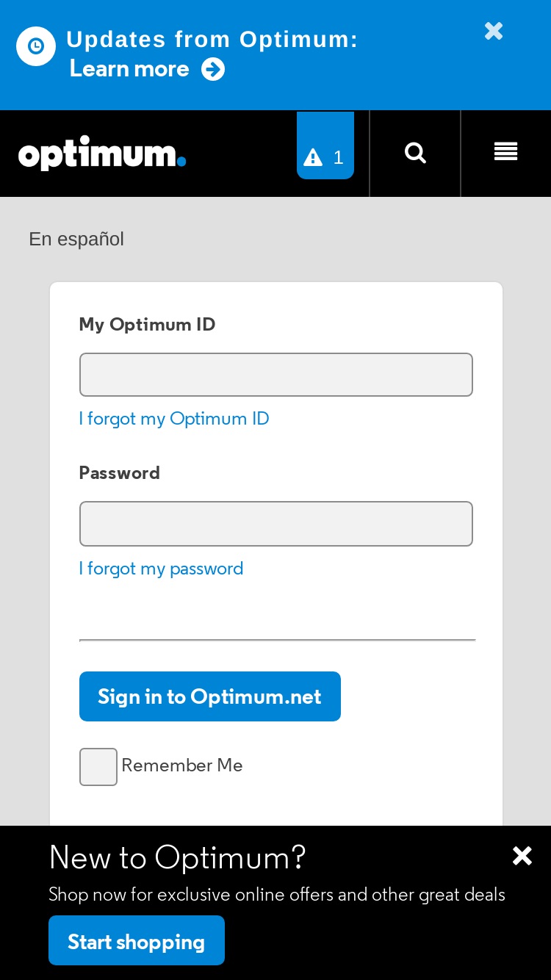This screenshot has width=551, height=980.
Task: Click I forgot my Optimum ID
Action: click(174, 419)
